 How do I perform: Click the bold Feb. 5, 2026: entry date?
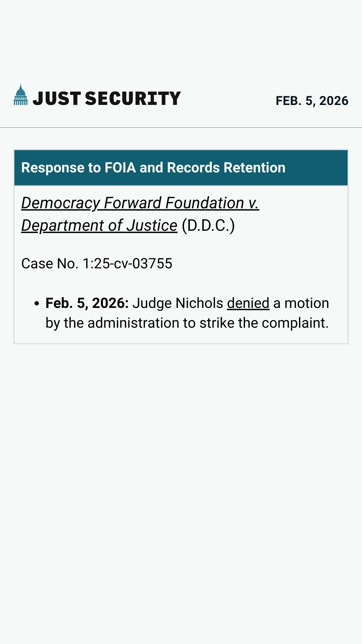tap(87, 303)
